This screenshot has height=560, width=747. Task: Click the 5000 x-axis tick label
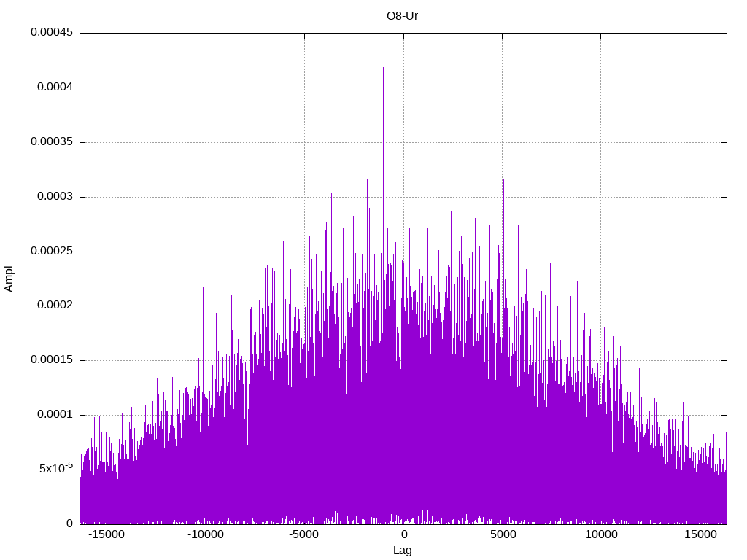503,534
